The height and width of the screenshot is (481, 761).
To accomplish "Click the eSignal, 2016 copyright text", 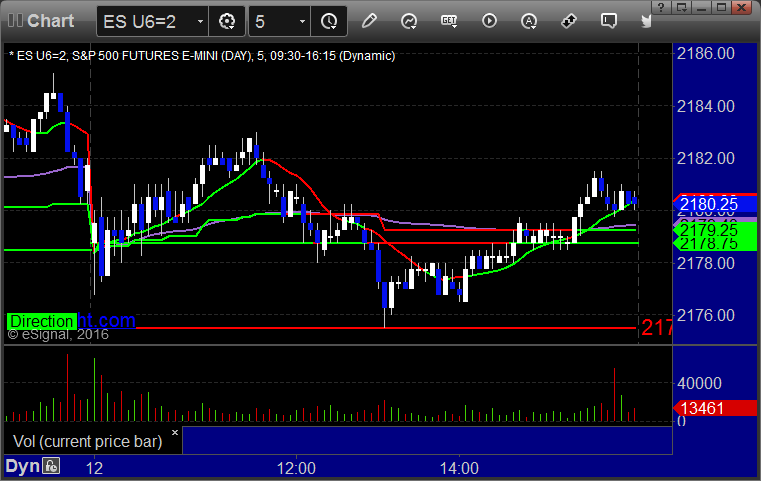I will tap(58, 334).
